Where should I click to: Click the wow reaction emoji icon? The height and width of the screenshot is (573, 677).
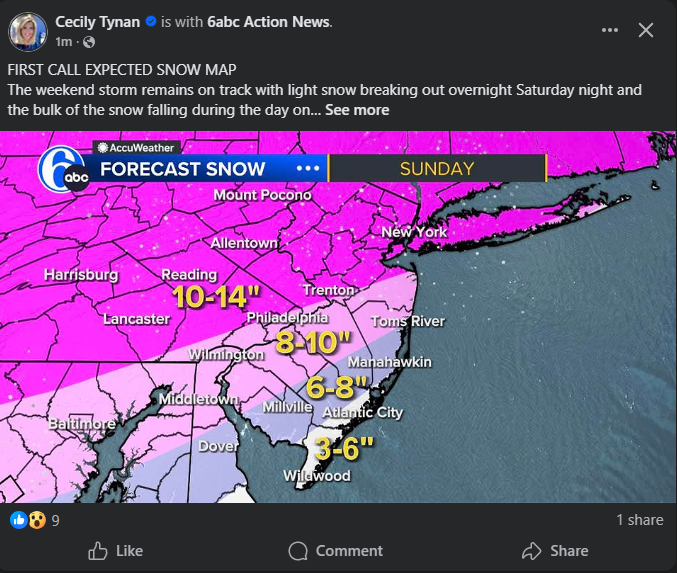(36, 520)
